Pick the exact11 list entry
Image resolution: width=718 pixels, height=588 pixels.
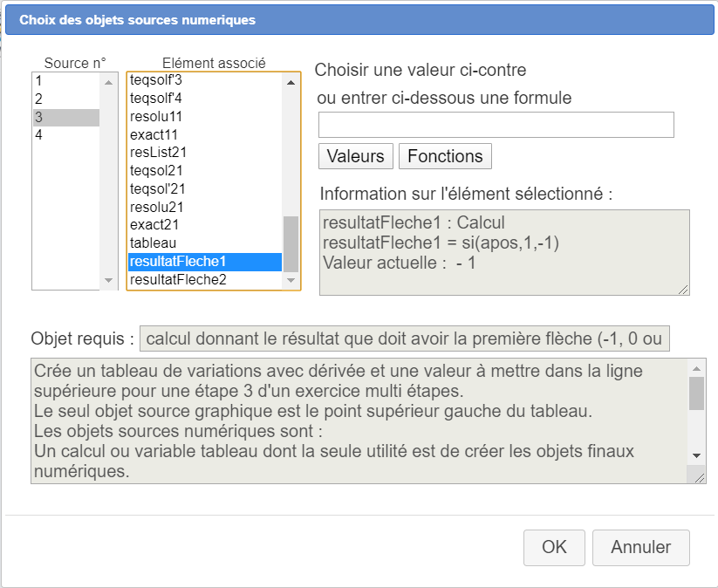click(x=204, y=134)
